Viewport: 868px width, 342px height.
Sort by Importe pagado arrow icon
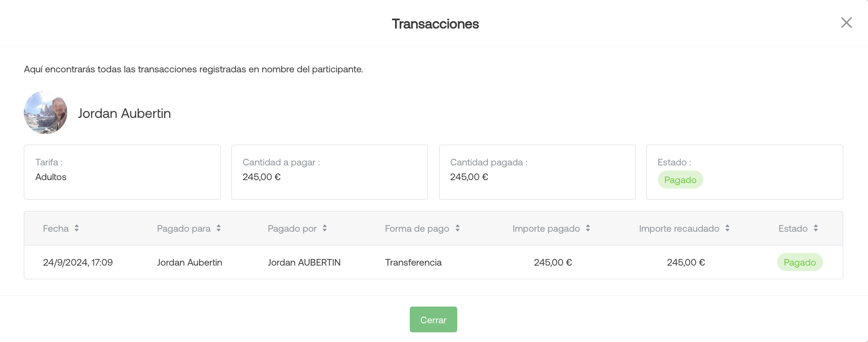[x=588, y=228]
